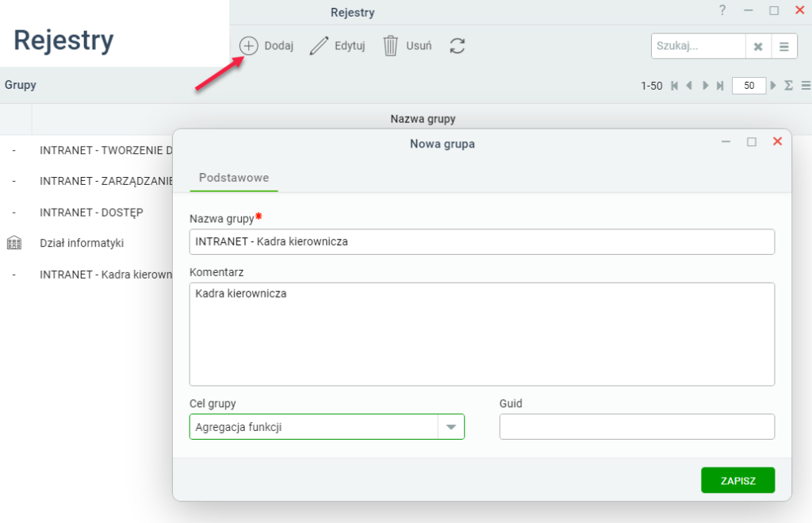
Task: Click the building icon beside Dział informatyki
Action: [14, 243]
